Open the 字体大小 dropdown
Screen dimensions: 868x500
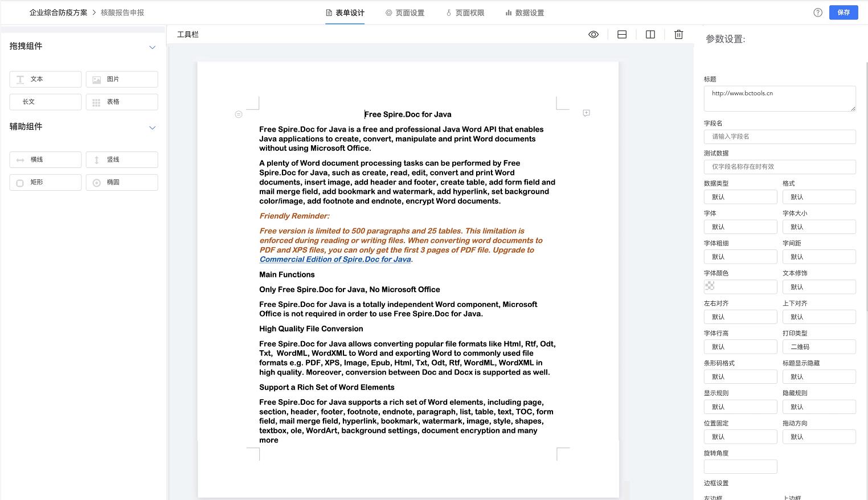[x=819, y=227]
